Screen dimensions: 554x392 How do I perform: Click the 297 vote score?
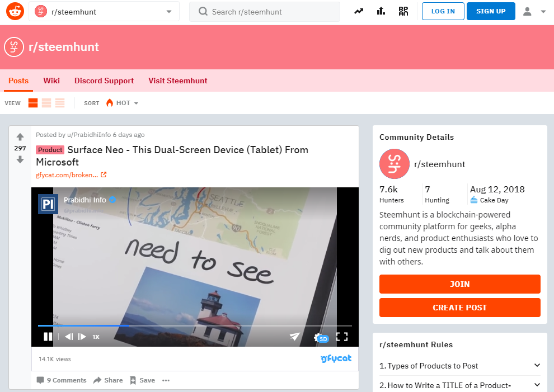pos(20,148)
